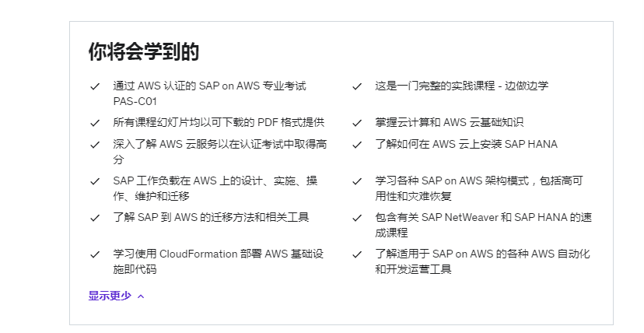Click checkmark next to 架构模式 item
The image size is (644, 333).
point(357,181)
